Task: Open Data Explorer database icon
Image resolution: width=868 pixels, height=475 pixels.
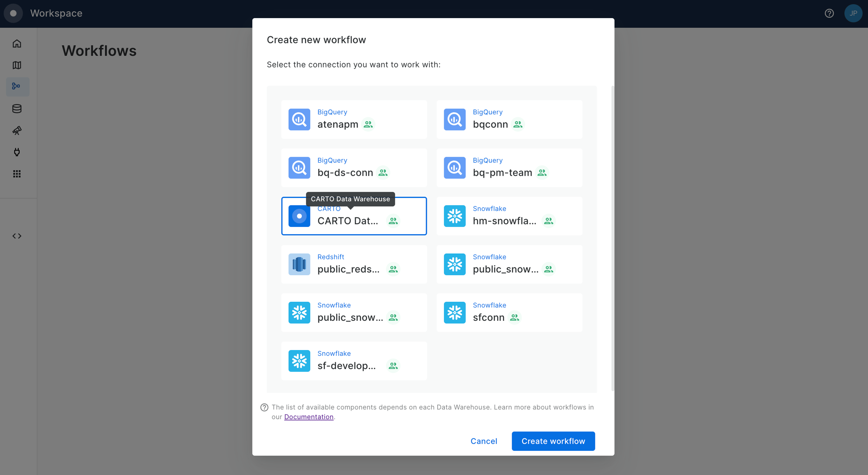Action: [x=17, y=109]
